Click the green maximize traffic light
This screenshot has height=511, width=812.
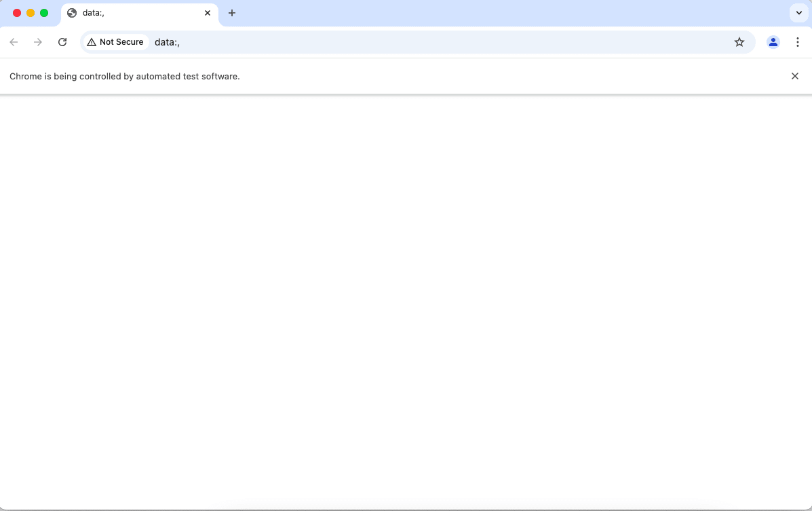pyautogui.click(x=43, y=12)
